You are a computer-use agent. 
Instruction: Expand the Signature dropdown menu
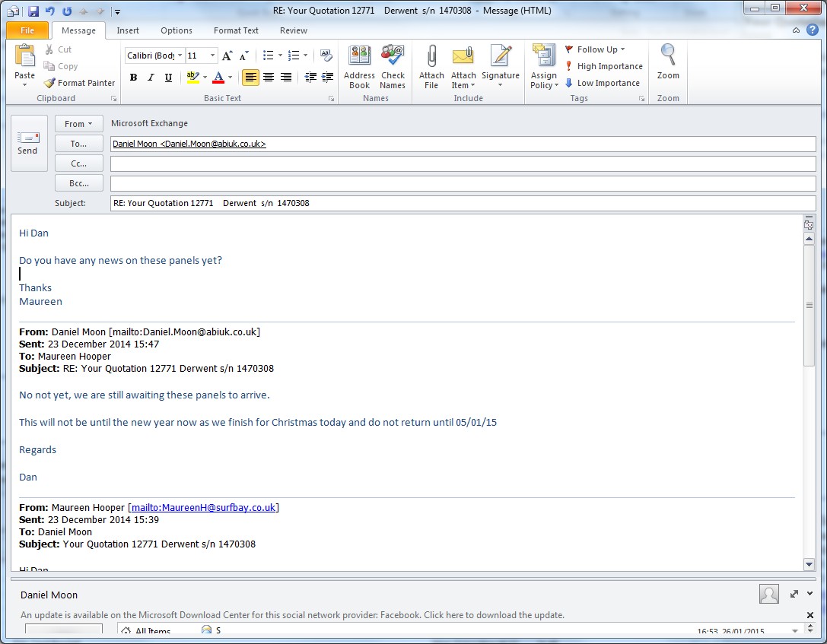[500, 85]
